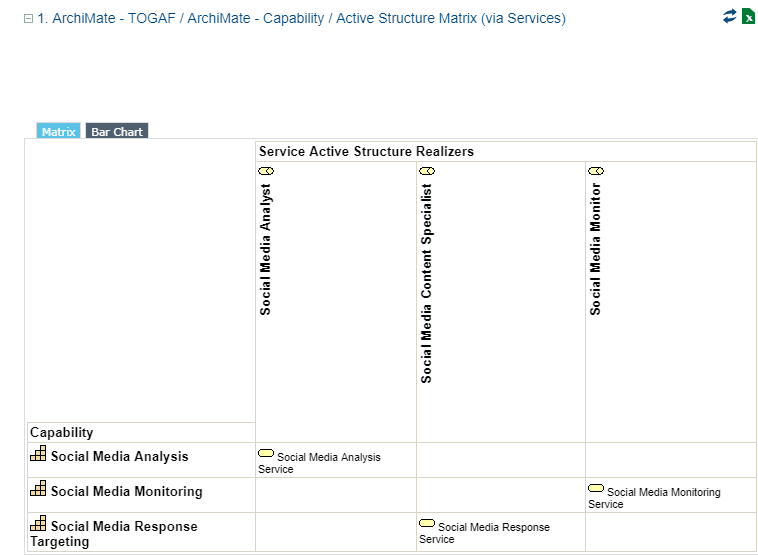This screenshot has width=758, height=556.
Task: Click the Social Media Analysis capability icon
Action: click(x=38, y=455)
